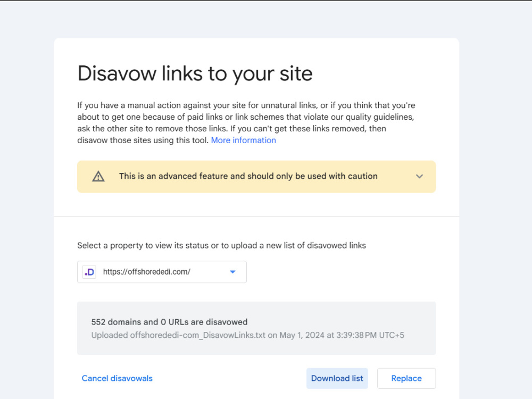Click the Download list button
Image resolution: width=532 pixels, height=399 pixels.
pyautogui.click(x=337, y=378)
